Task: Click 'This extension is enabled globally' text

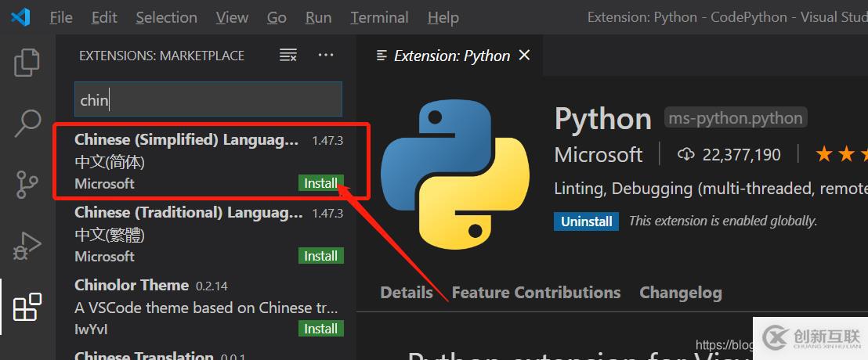Action: pyautogui.click(x=723, y=221)
